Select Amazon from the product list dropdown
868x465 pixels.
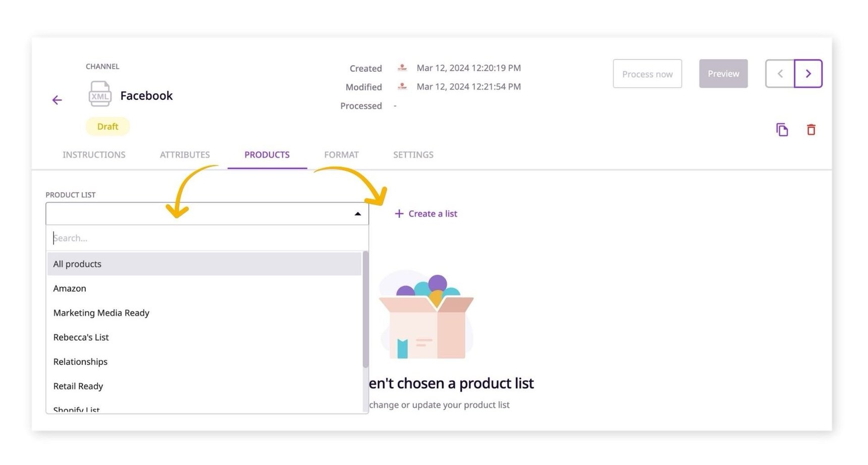(x=70, y=288)
